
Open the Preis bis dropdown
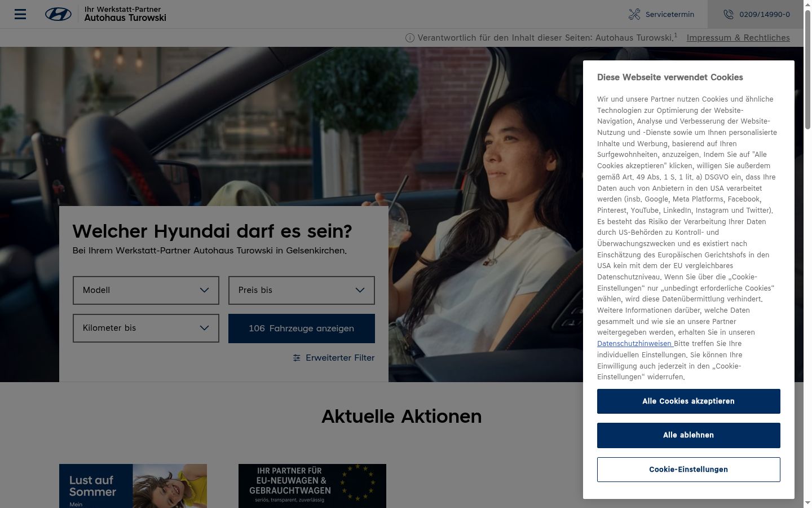coord(302,290)
